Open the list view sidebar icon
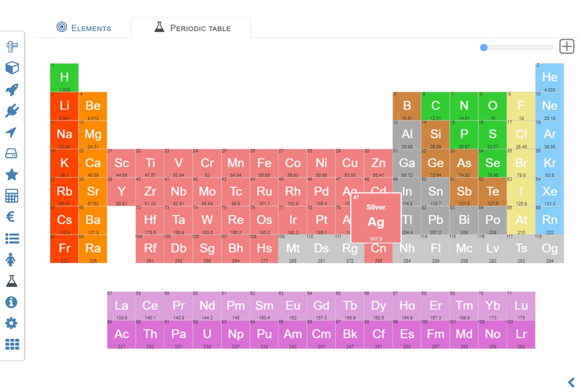Screen dimensions: 588x392 12,238
